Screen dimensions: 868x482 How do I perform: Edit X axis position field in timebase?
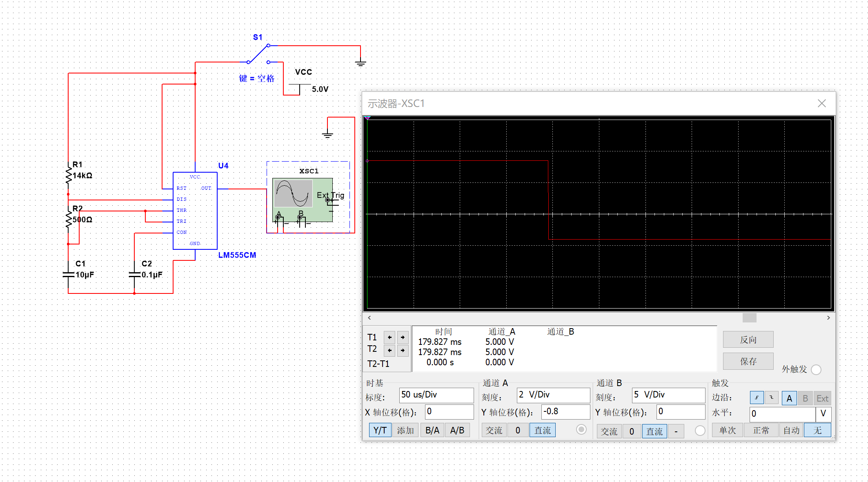click(449, 412)
